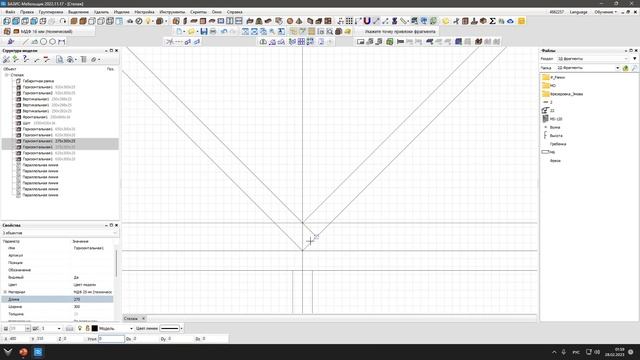Screen dimensions: 640x360
Task: Expand the Материал property row
Action: [5, 292]
